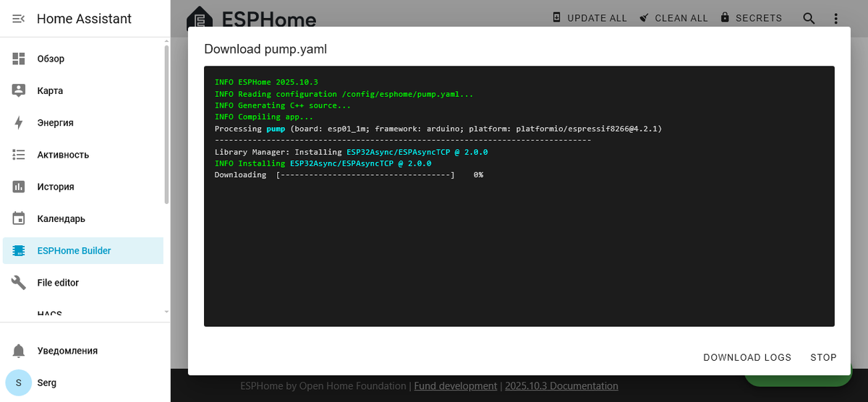The width and height of the screenshot is (868, 402).
Task: Open Уведомления notifications
Action: pyautogui.click(x=83, y=351)
